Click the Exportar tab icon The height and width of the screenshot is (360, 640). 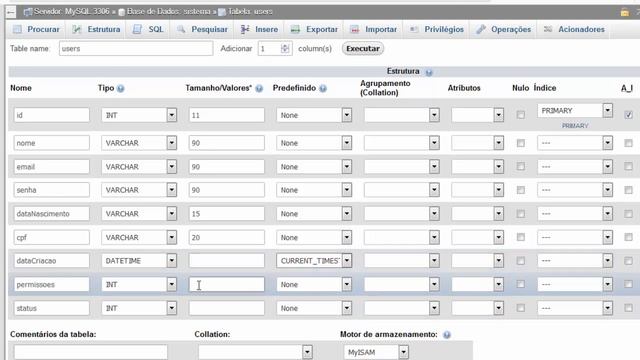295,29
